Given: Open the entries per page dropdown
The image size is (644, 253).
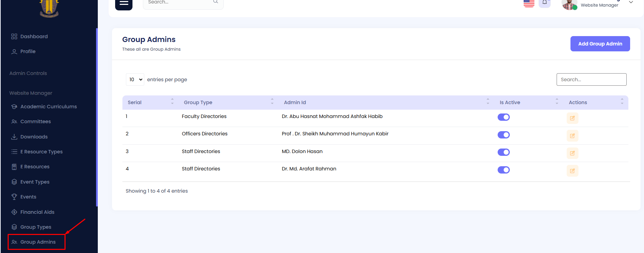Looking at the screenshot, I should coord(135,79).
